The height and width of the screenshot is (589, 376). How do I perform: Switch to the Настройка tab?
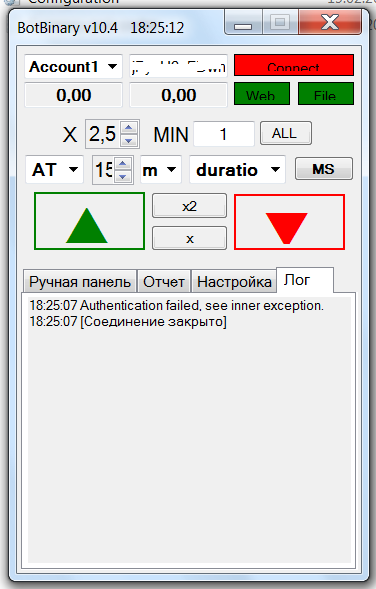[234, 281]
